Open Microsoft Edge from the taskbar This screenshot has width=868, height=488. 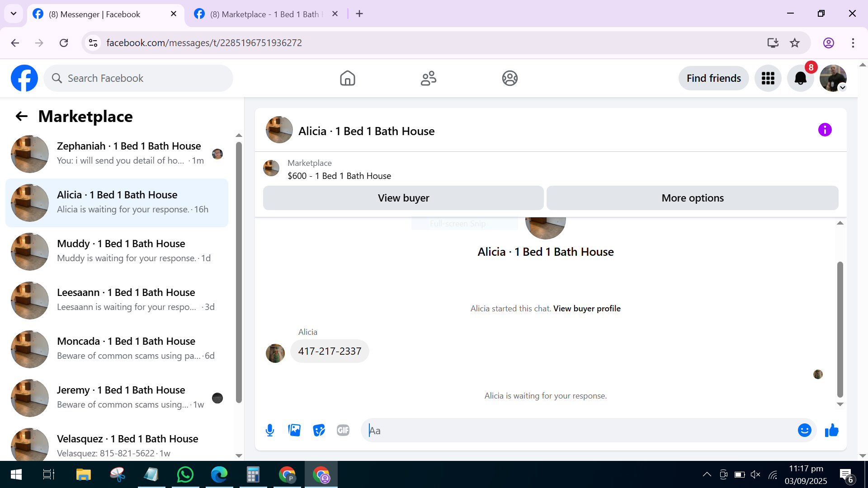pyautogui.click(x=219, y=474)
